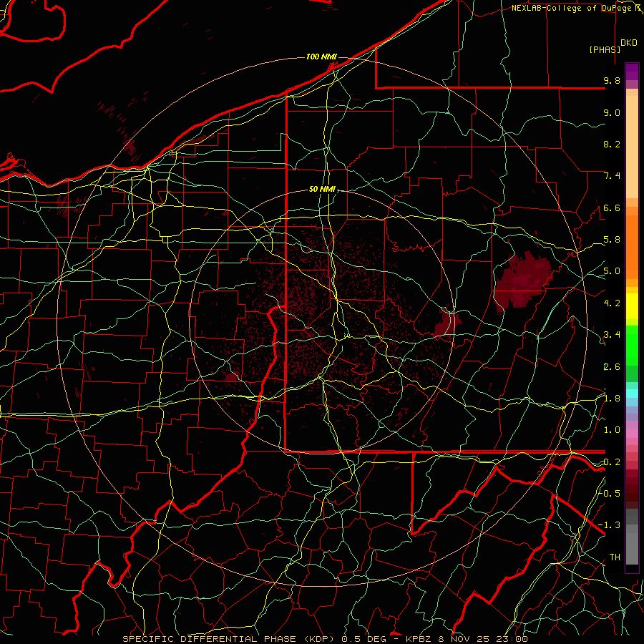This screenshot has width=644, height=644.
Task: Click the -1.3 legend value
Action: (x=610, y=525)
